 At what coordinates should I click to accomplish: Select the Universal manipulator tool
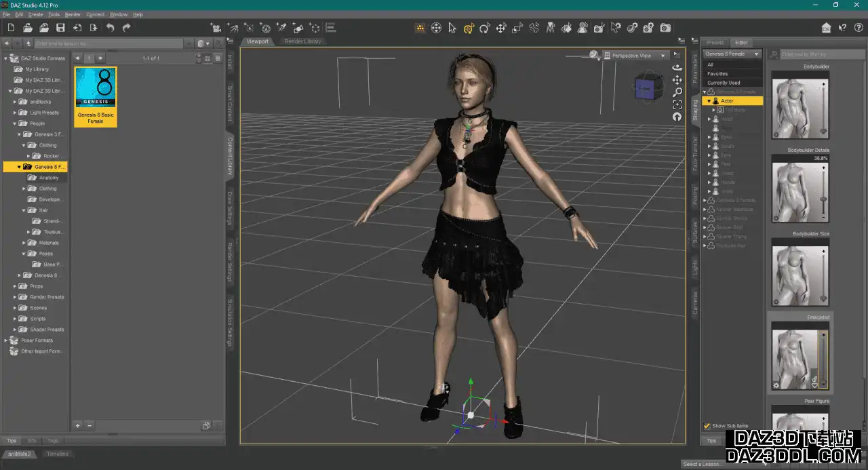469,28
